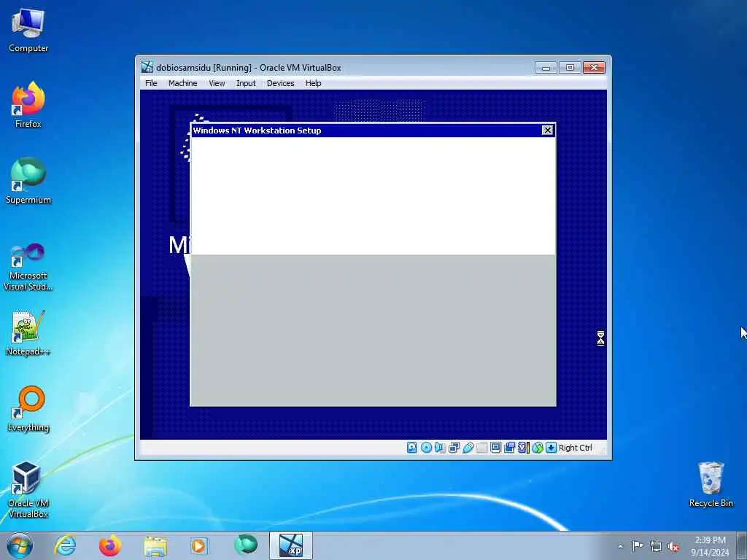Select the Recycle Bin desktop icon
Viewport: 747px width, 560px height.
711,484
